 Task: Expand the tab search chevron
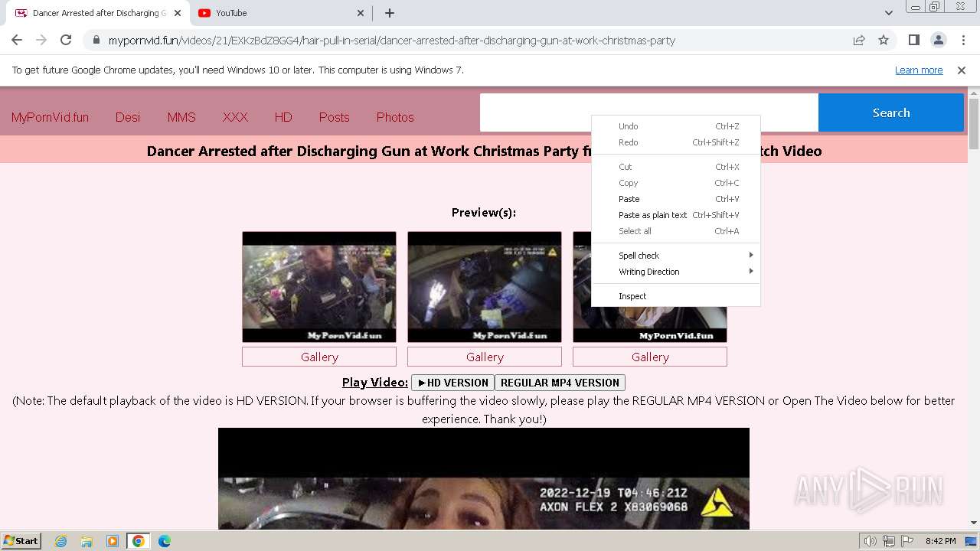pyautogui.click(x=888, y=13)
